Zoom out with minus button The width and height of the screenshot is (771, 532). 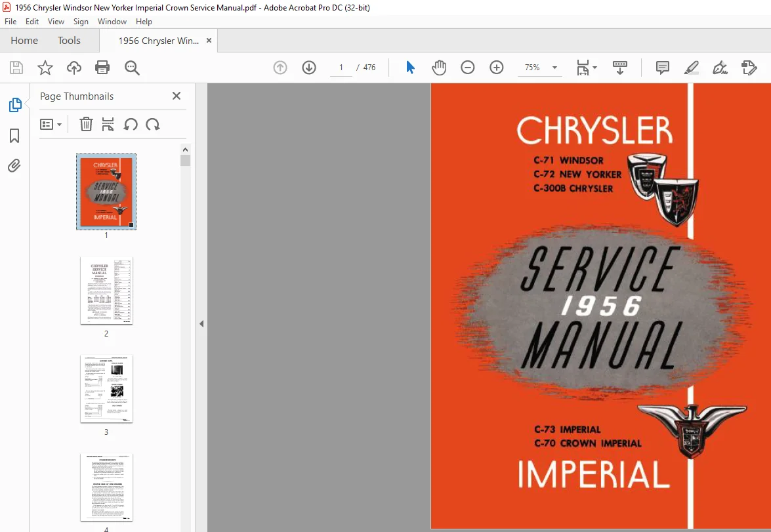point(468,68)
